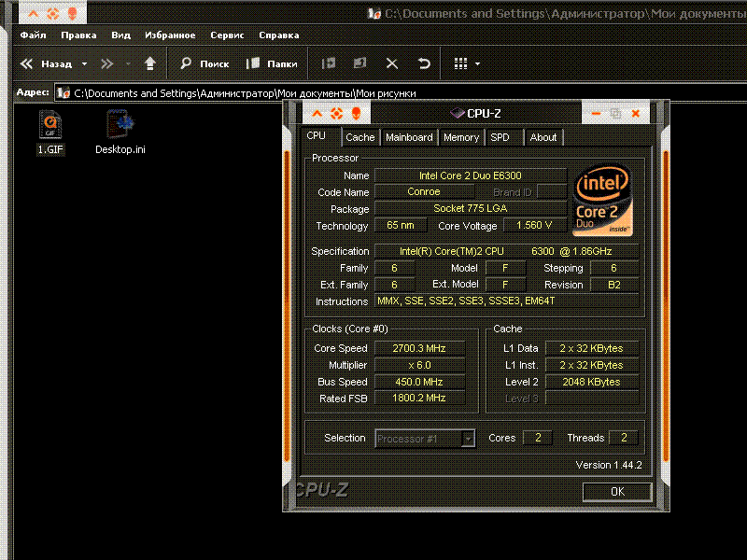Click the Core Speed value field
Image resolution: width=747 pixels, height=560 pixels.
(419, 348)
